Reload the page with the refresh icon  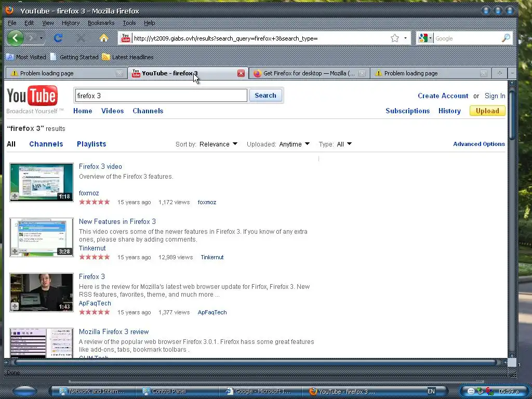pos(58,38)
